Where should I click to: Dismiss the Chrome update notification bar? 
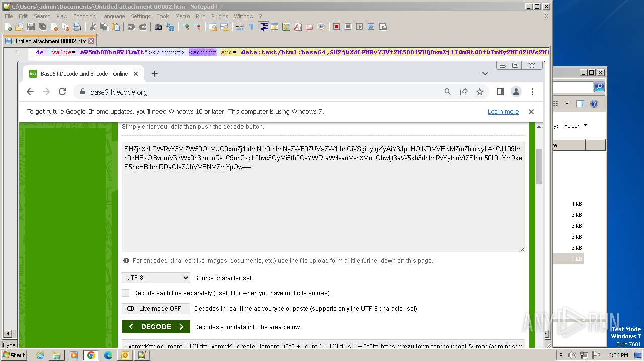point(531,112)
